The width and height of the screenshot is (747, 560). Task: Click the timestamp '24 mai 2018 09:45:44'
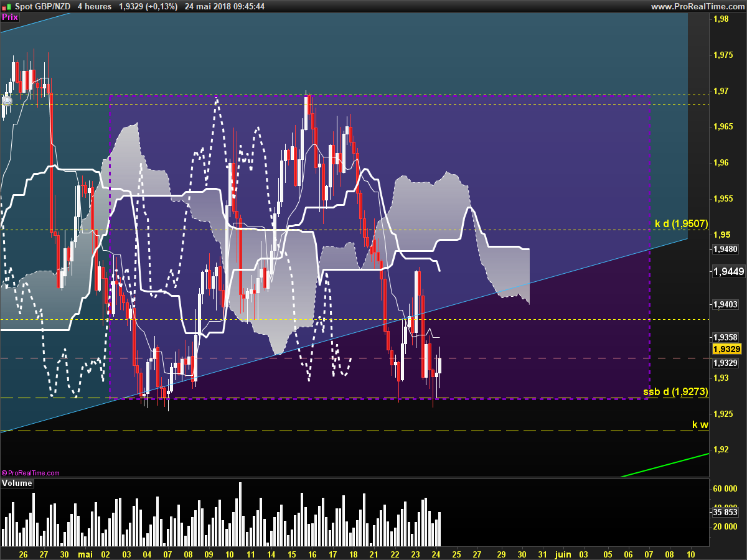point(225,6)
